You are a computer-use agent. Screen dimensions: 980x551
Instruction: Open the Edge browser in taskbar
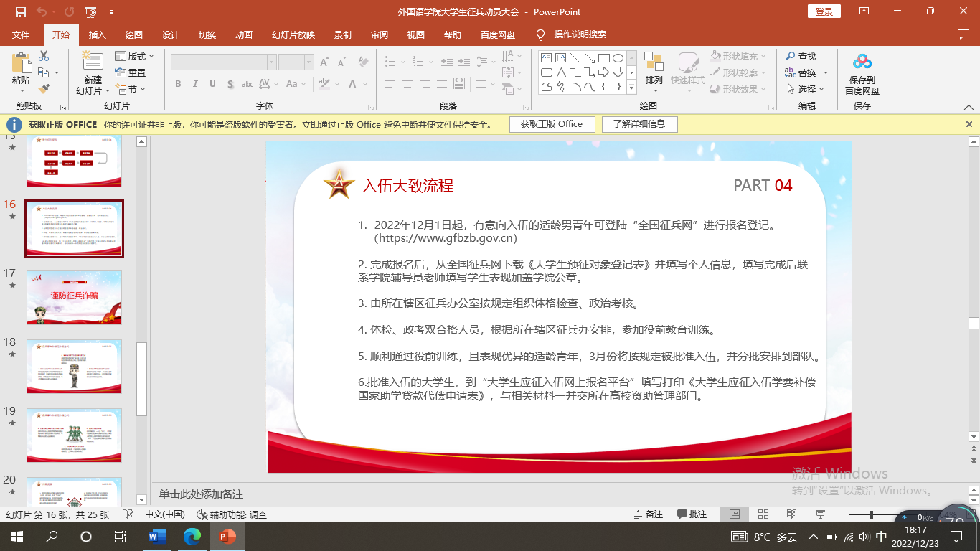192,536
